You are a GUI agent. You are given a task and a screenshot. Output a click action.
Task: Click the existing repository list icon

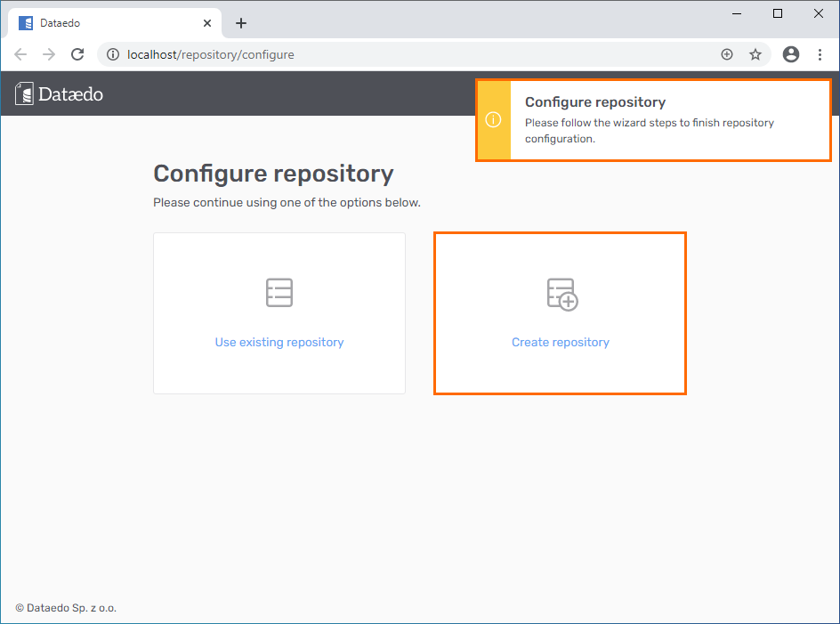coord(279,293)
